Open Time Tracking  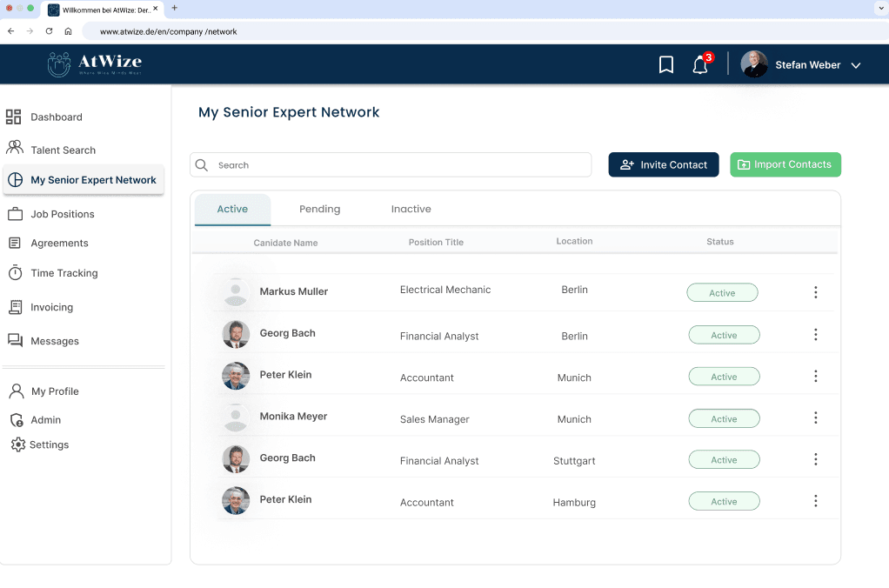(63, 272)
